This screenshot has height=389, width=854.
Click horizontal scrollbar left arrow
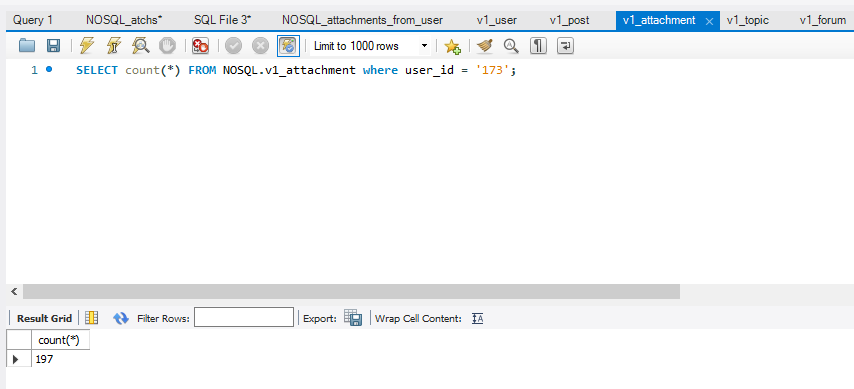14,291
